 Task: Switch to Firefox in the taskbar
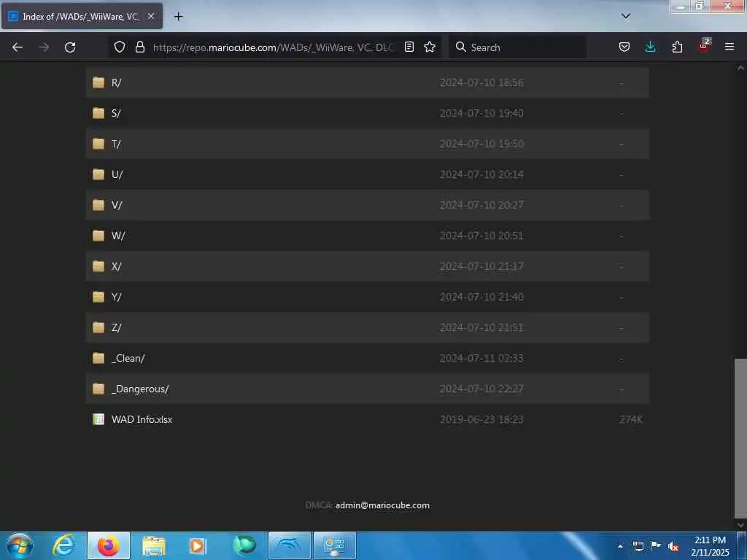click(x=109, y=545)
